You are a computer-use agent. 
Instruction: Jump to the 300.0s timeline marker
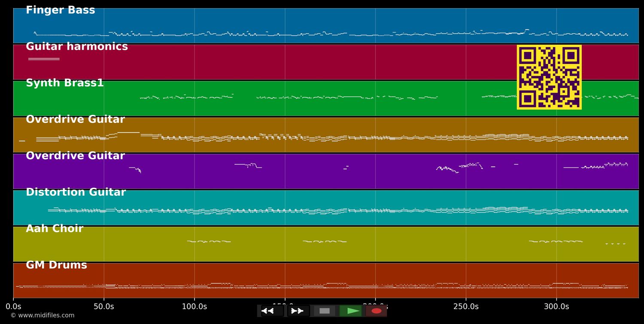pyautogui.click(x=556, y=306)
